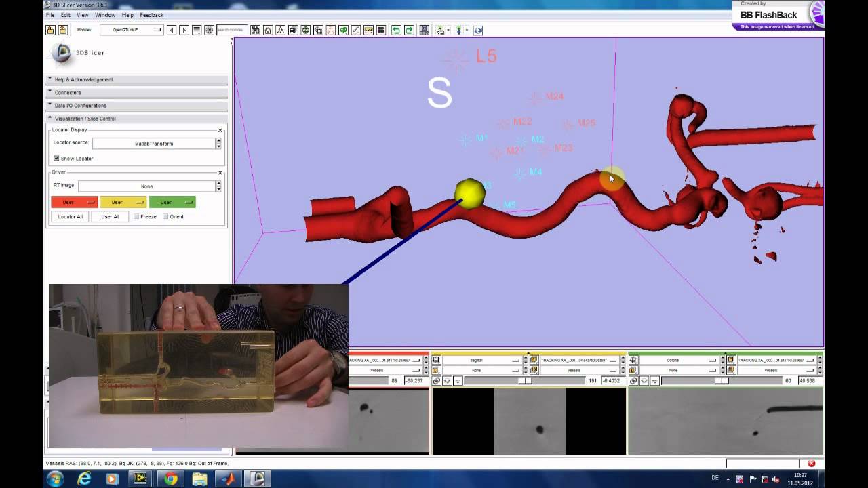This screenshot has width=868, height=488.
Task: Click the green undo arrow icon
Action: [397, 30]
